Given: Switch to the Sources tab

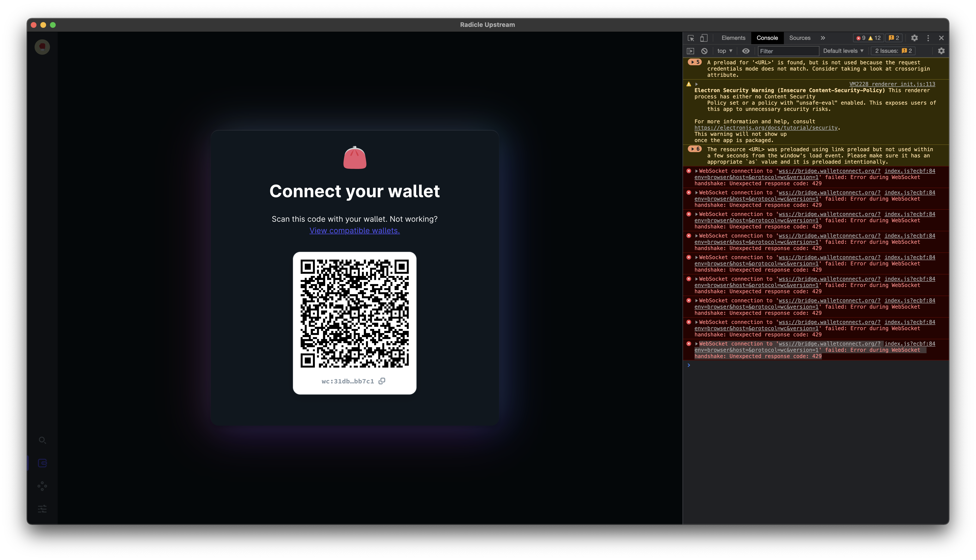Looking at the screenshot, I should (800, 38).
